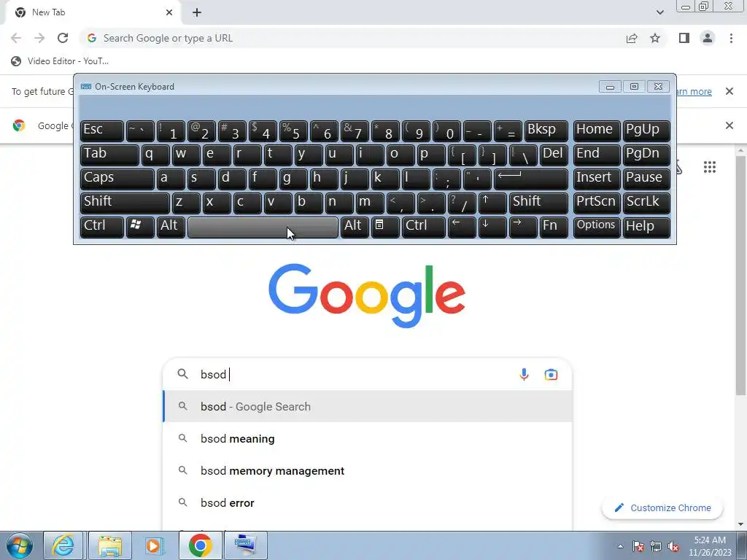Click the Tab key on the keyboard
This screenshot has width=747, height=560.
pyautogui.click(x=109, y=155)
